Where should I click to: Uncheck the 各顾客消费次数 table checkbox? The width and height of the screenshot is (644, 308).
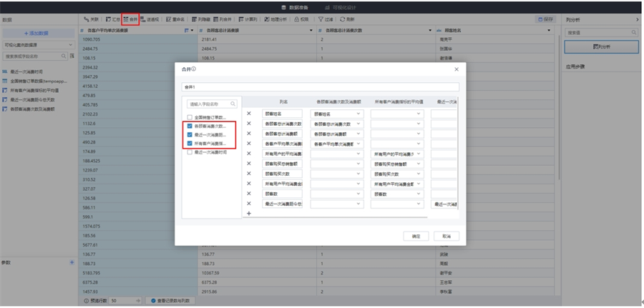coord(189,126)
